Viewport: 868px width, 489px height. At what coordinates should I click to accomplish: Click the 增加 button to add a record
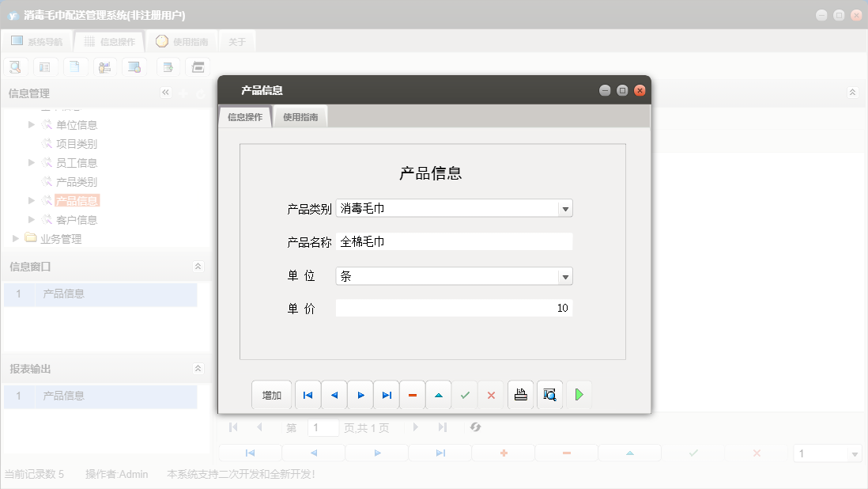271,394
